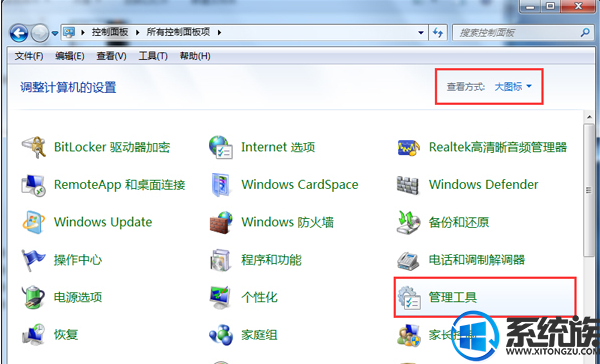The height and width of the screenshot is (364, 600).
Task: Open the Internet Options globe icon
Action: [x=220, y=147]
